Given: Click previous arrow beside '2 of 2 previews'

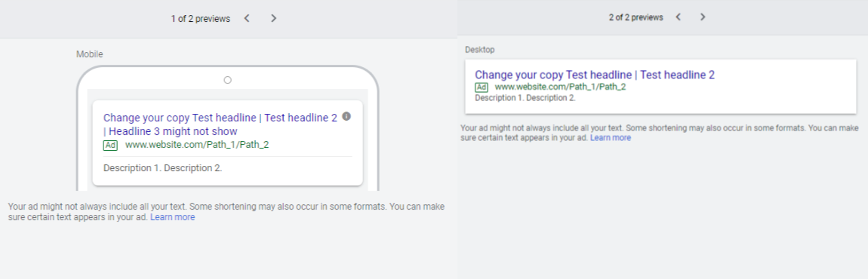Looking at the screenshot, I should 678,17.
